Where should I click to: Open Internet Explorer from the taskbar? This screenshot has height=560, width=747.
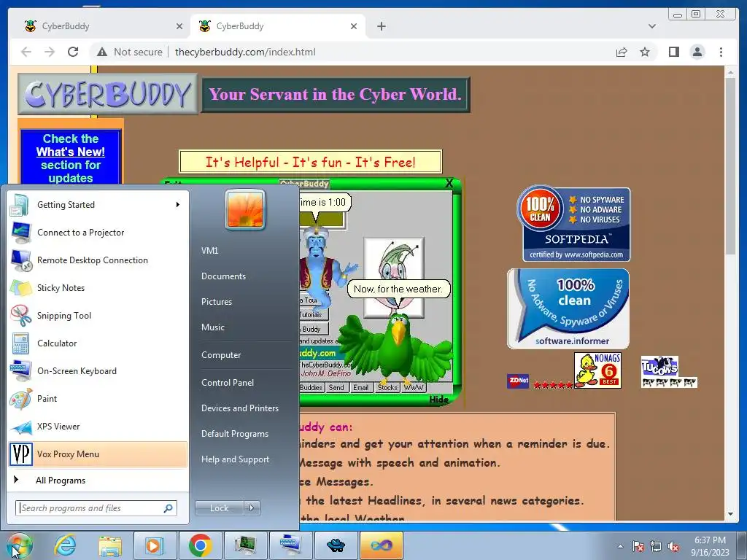coord(65,545)
